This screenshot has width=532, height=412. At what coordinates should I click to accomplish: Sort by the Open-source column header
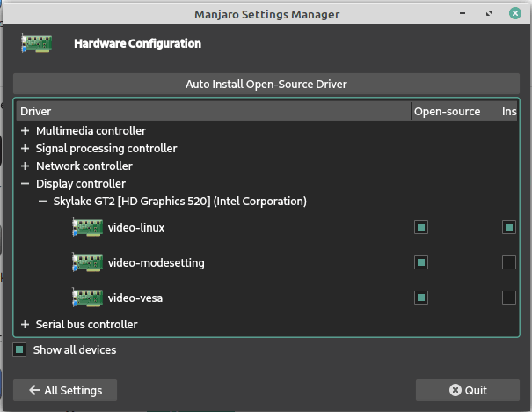pyautogui.click(x=447, y=112)
